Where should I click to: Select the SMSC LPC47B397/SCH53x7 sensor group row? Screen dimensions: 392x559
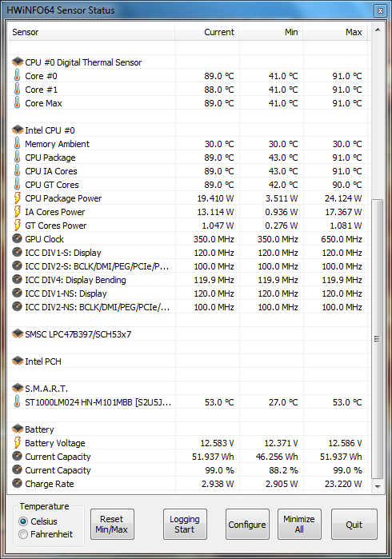189,334
